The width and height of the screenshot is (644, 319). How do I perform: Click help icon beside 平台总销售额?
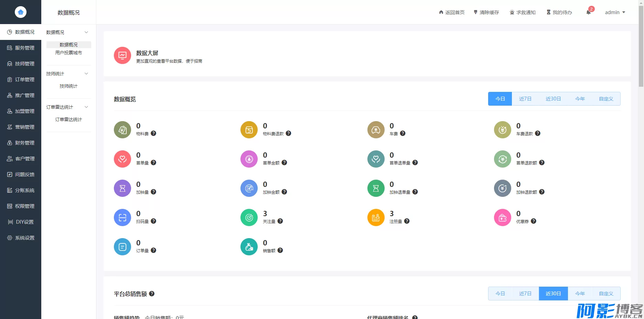(152, 294)
